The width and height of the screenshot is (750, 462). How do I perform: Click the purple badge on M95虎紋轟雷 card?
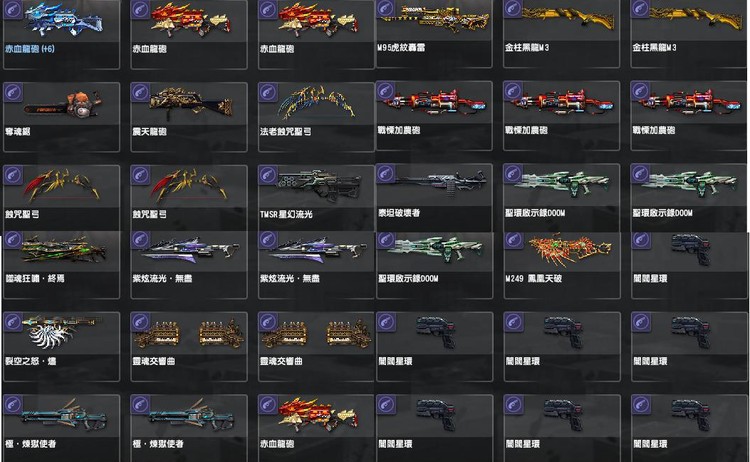(386, 8)
